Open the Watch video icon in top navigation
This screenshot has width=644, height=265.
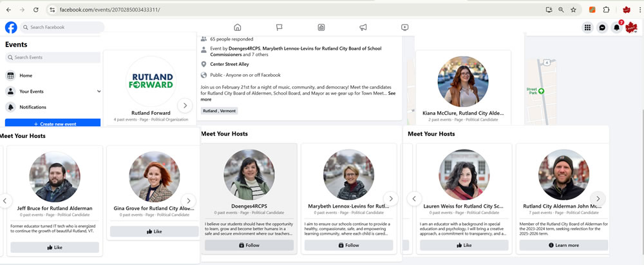pyautogui.click(x=404, y=28)
